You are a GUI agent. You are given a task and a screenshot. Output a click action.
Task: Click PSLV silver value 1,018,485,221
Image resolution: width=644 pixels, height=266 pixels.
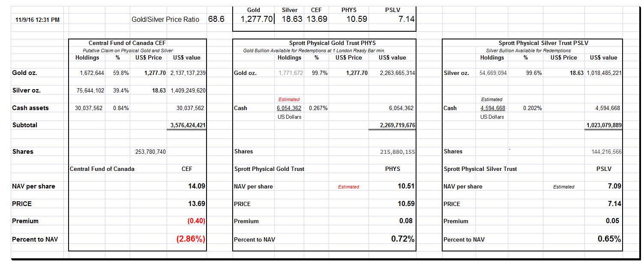(x=604, y=73)
